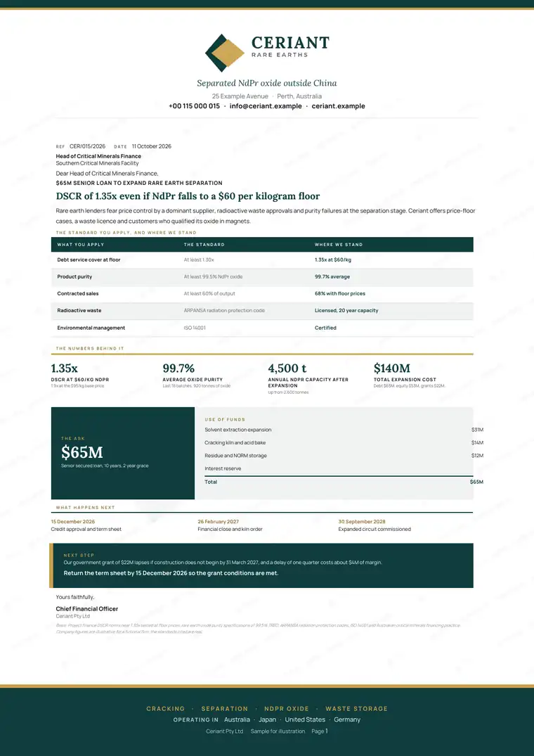
Task: Click 'Senior secured loan, 10 years, 2 year grace'
Action: (x=105, y=466)
